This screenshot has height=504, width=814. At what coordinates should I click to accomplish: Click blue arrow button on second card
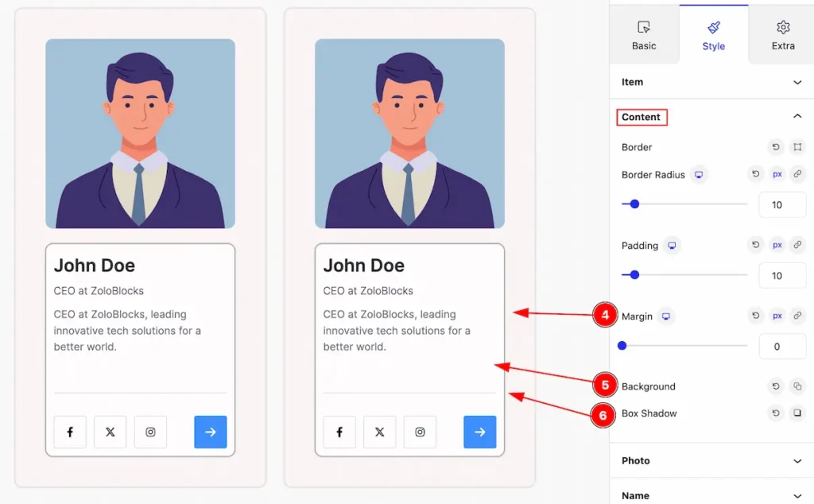click(x=479, y=432)
